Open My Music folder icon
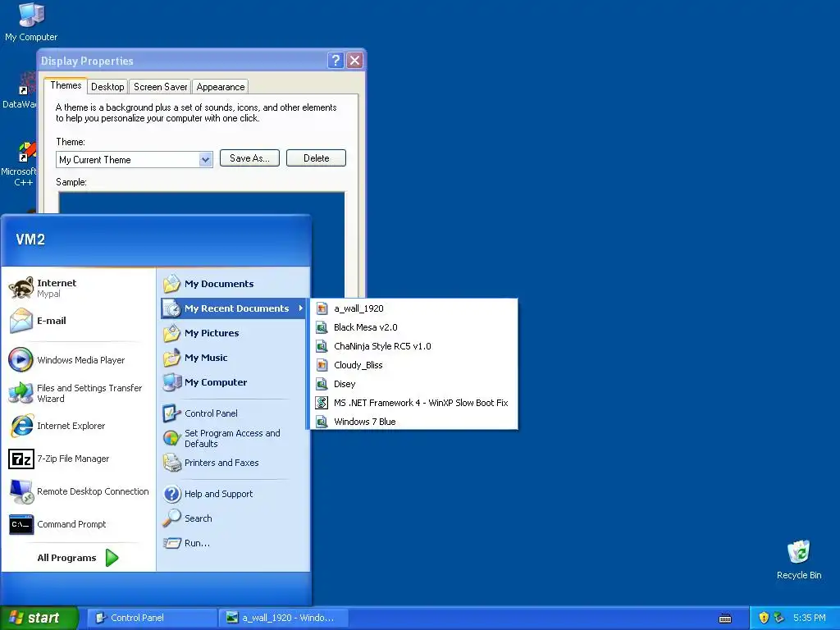 tap(172, 358)
